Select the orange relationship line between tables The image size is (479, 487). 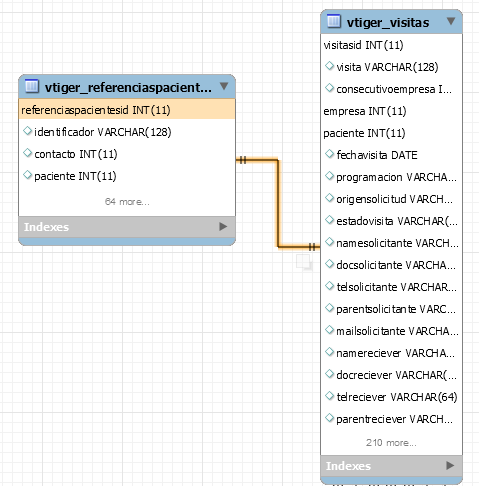tap(278, 203)
